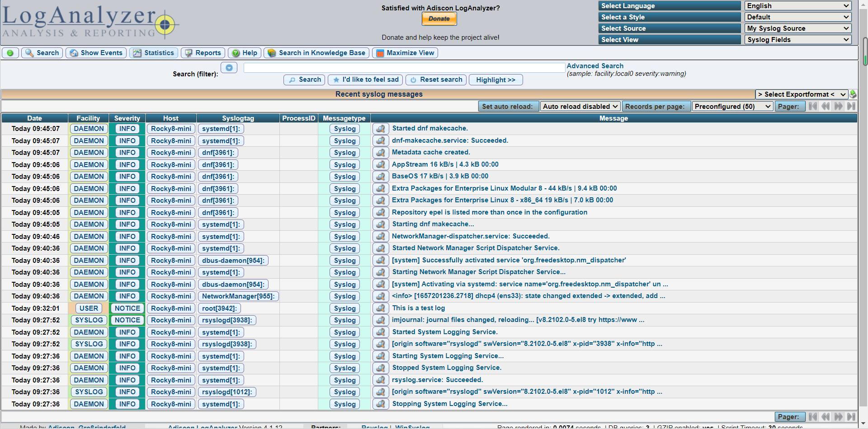This screenshot has height=429, width=868.
Task: Open details icon for 'Metadata cache created.'
Action: click(381, 153)
